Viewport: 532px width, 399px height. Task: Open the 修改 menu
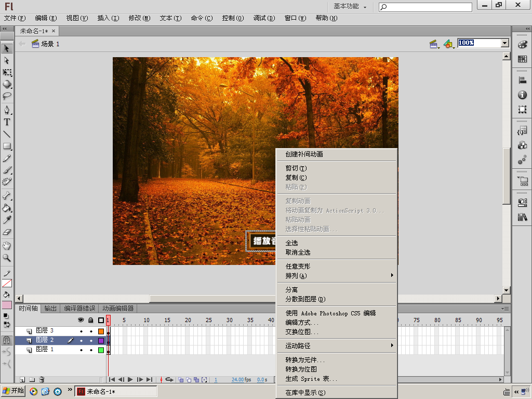point(139,18)
